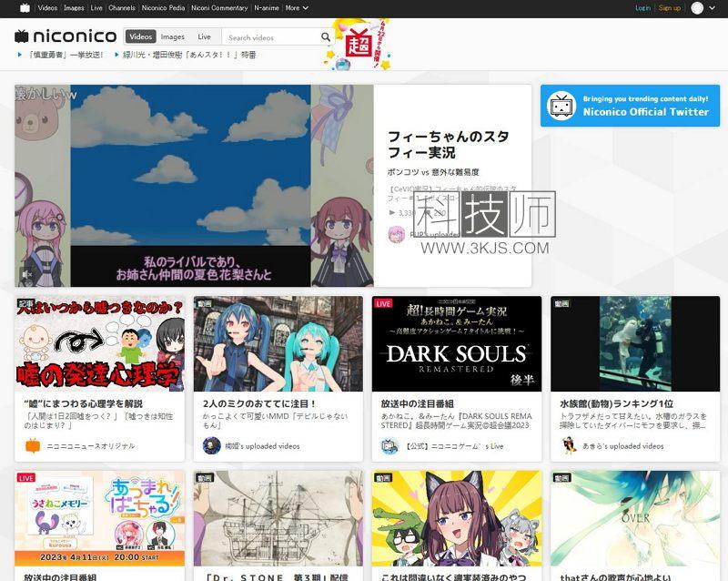Open the 緑川光・増田俊樹 あんスタ headline link
This screenshot has width=728, height=581.
(x=189, y=55)
